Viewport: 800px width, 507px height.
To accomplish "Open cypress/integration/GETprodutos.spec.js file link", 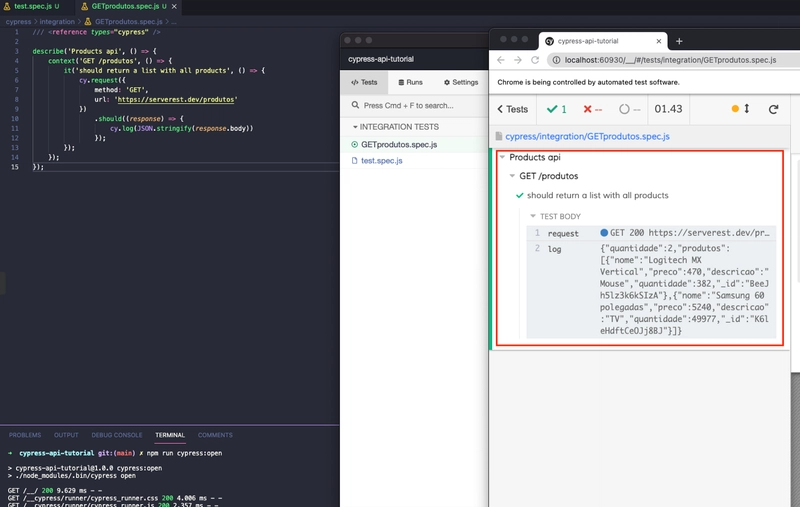I will pyautogui.click(x=587, y=136).
